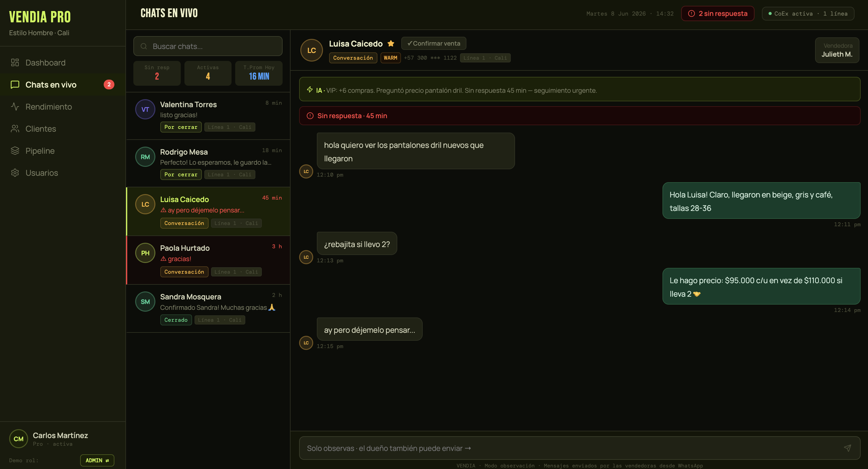Click the PH avatar of Paola Hurtado

pos(145,253)
